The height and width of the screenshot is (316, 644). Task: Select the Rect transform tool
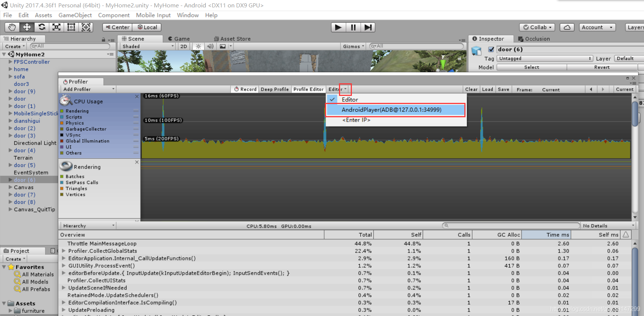click(x=71, y=27)
